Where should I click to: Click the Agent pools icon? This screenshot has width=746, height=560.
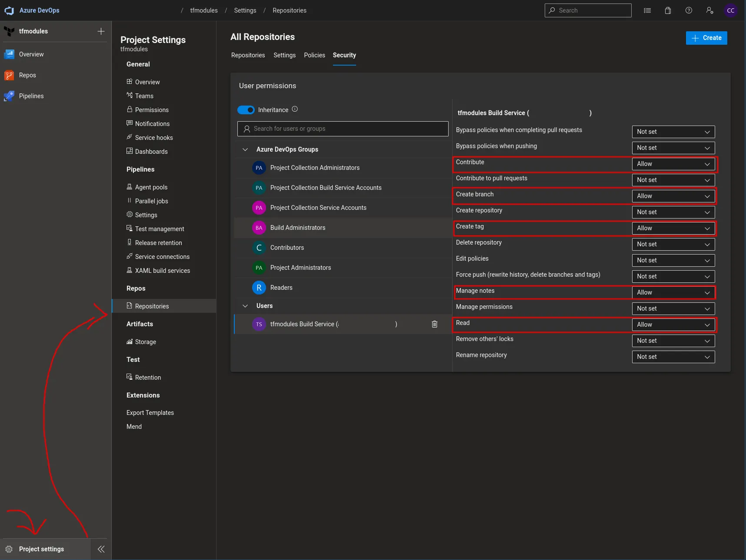(x=130, y=186)
